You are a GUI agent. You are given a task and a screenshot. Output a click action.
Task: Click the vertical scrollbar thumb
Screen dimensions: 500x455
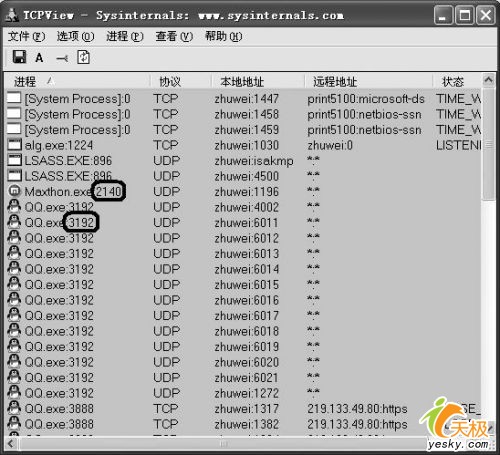click(x=488, y=144)
